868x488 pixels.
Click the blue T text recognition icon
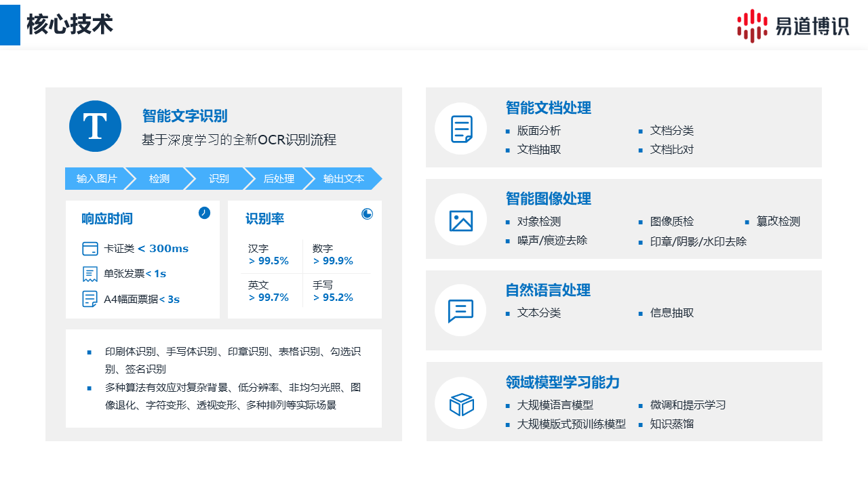[95, 126]
